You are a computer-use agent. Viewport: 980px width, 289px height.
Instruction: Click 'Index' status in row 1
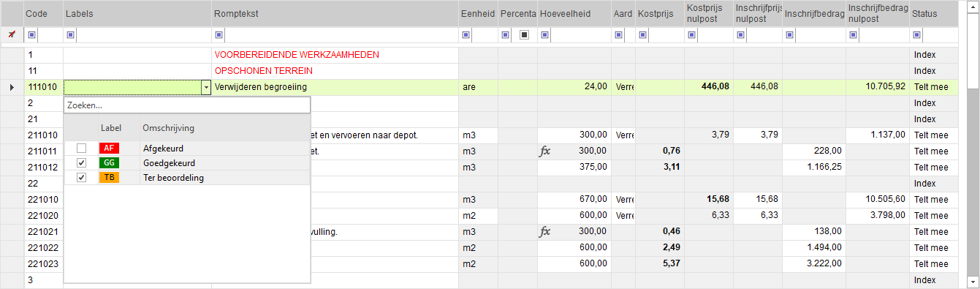coord(934,55)
